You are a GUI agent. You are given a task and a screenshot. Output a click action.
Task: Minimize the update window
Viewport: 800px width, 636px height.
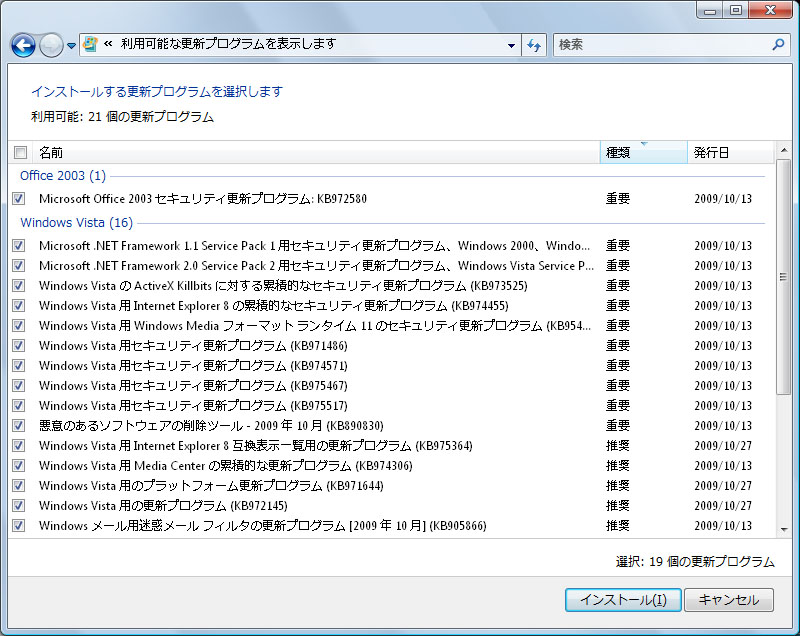pos(710,11)
